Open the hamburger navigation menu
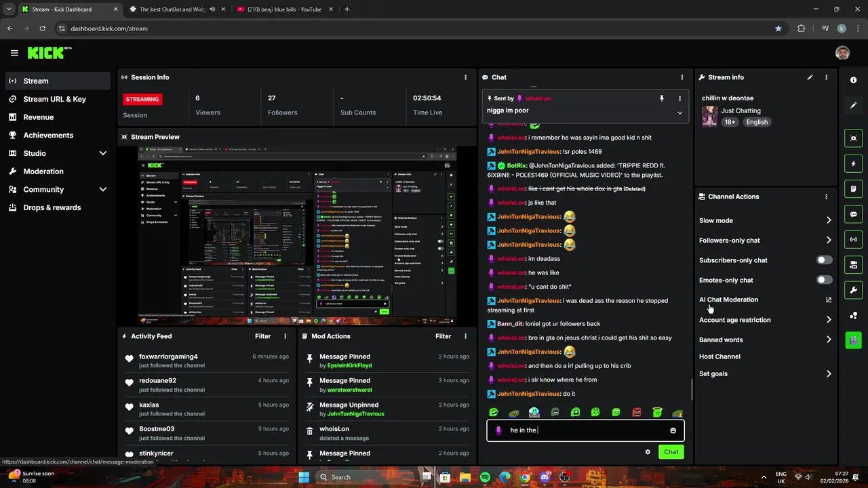 point(14,53)
